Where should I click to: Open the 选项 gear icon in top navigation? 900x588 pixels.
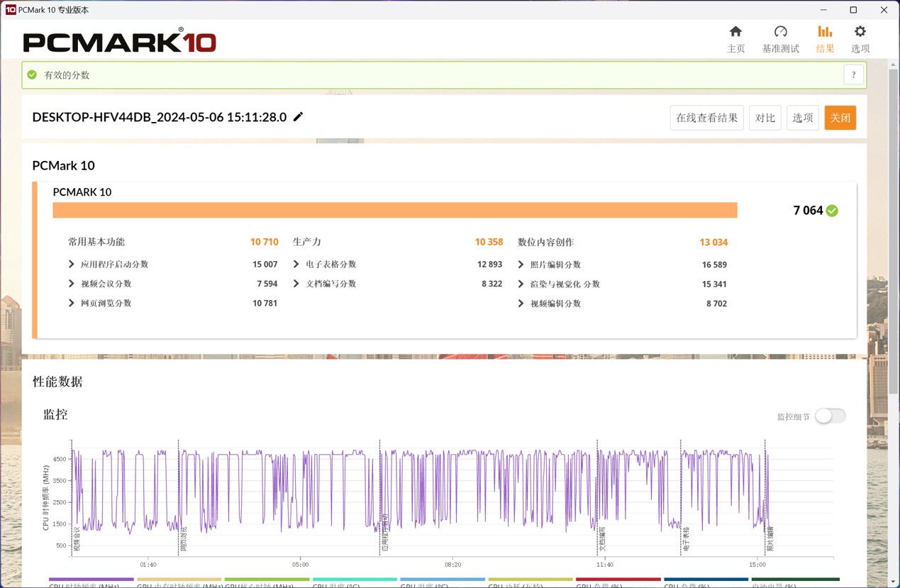click(860, 32)
